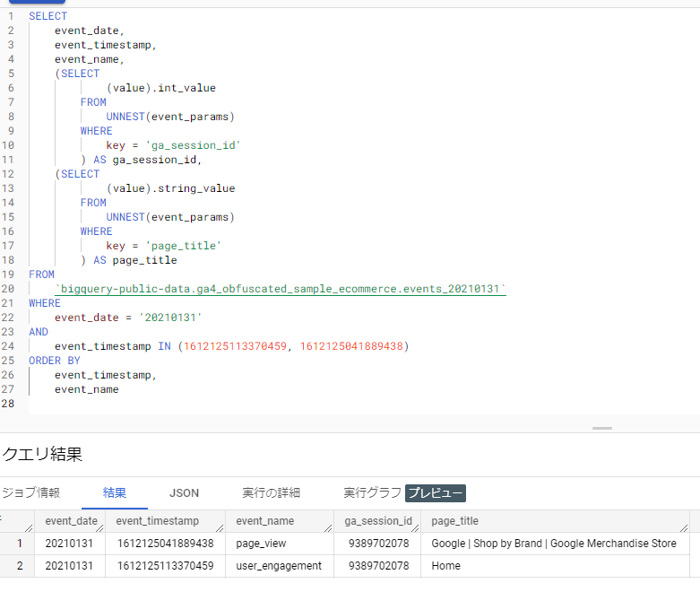Click the event_timestamp column resize handle
700x592 pixels.
click(220, 528)
